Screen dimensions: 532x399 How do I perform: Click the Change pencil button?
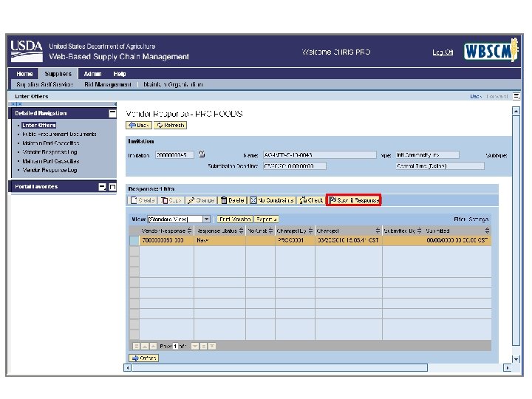tap(201, 200)
